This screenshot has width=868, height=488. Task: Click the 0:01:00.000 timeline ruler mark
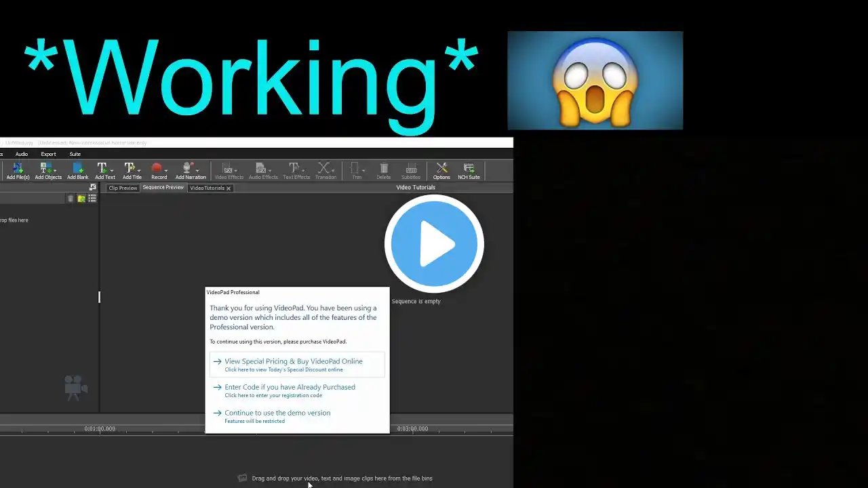(100, 428)
